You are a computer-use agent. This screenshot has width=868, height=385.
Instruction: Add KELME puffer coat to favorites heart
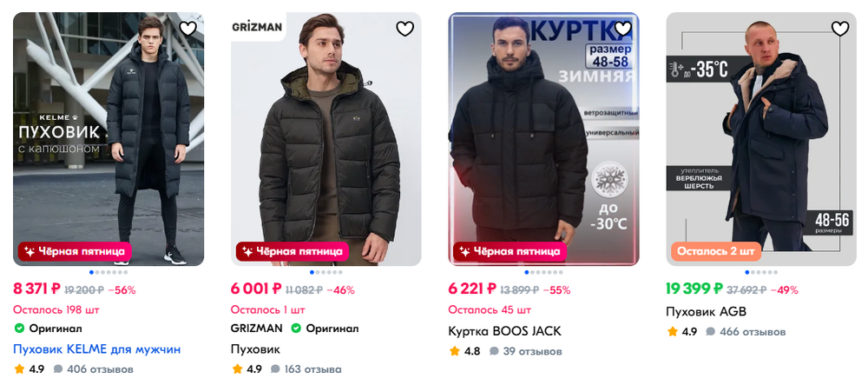[x=187, y=29]
